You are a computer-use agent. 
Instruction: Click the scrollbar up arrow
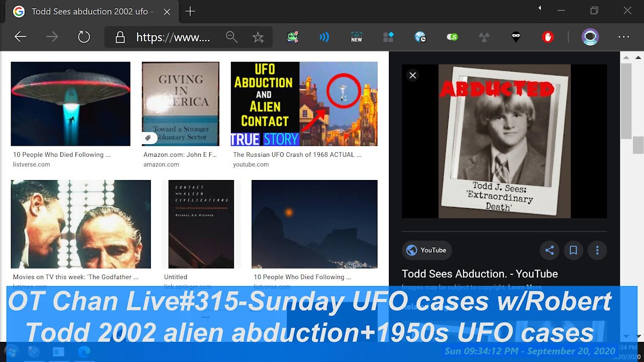tap(625, 57)
